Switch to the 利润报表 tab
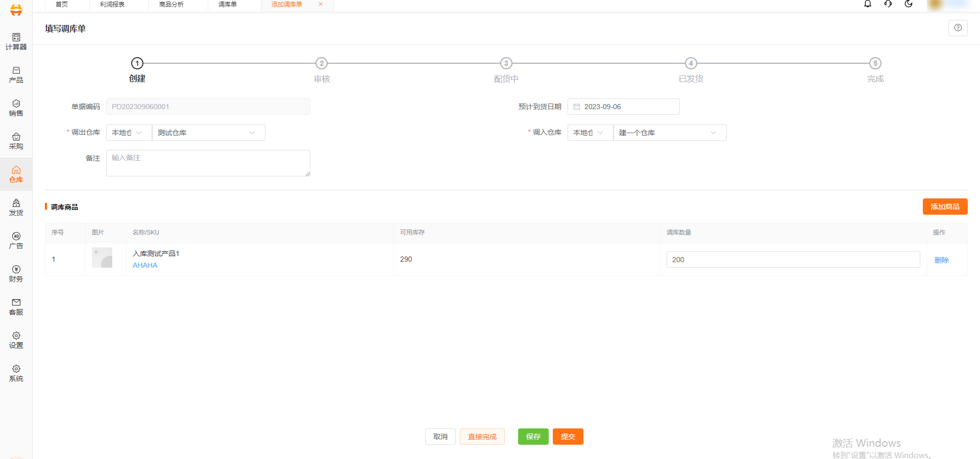Viewport: 980px width, 459px height. click(x=112, y=5)
